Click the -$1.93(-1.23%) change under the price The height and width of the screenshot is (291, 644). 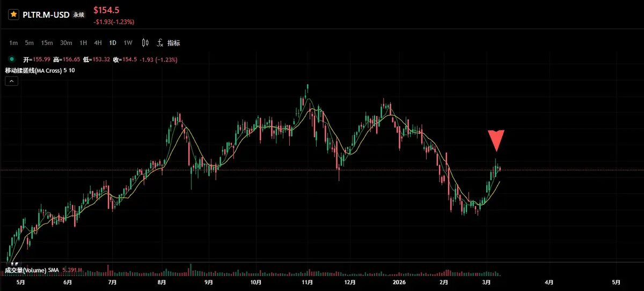pyautogui.click(x=114, y=22)
